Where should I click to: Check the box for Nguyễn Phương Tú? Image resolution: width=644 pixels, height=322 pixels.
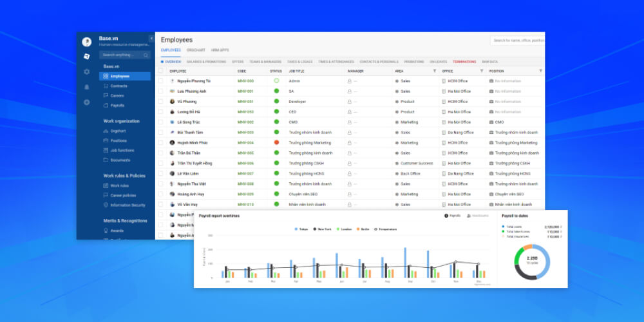[x=161, y=81]
